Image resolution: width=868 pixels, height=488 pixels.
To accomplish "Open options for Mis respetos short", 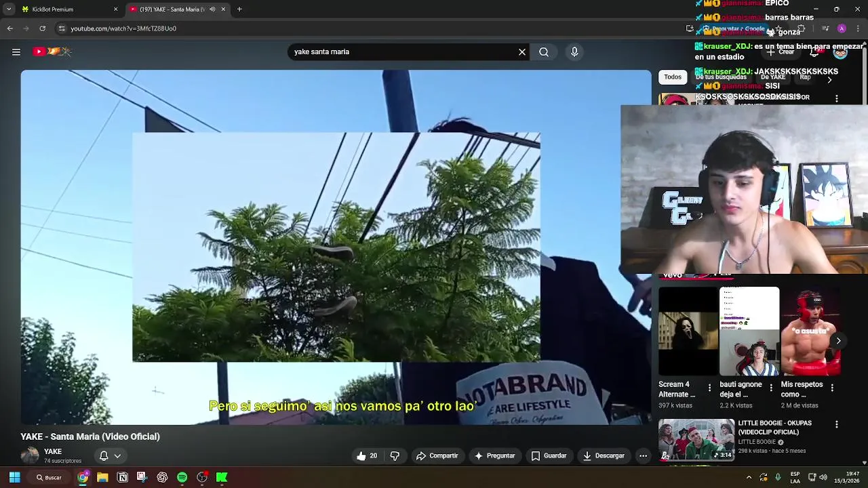I will pos(832,388).
